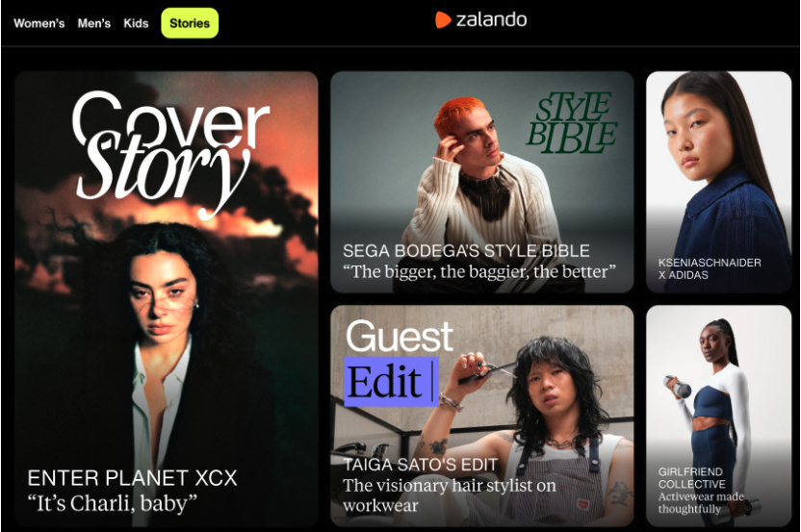Select the Kids tab
This screenshot has width=801, height=532.
tap(136, 23)
